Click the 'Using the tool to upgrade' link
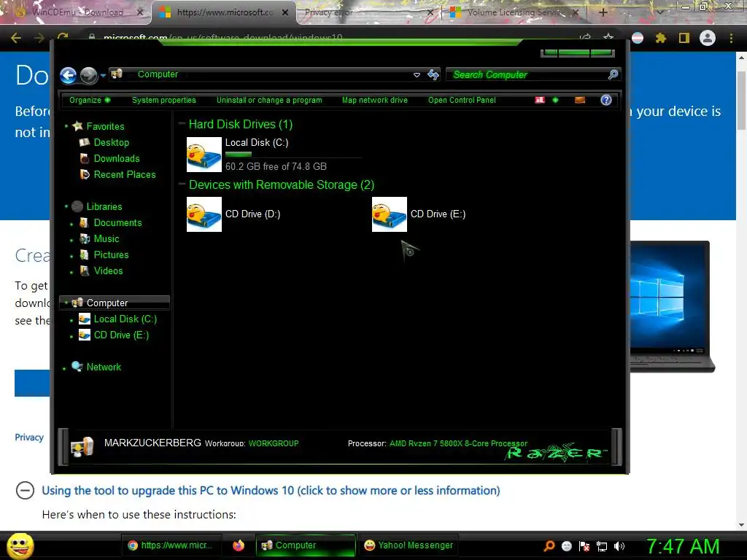The height and width of the screenshot is (560, 747). coord(271,491)
